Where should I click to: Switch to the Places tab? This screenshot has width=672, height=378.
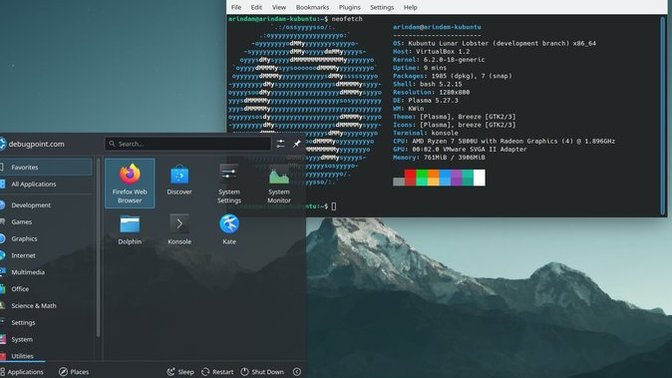coord(74,372)
